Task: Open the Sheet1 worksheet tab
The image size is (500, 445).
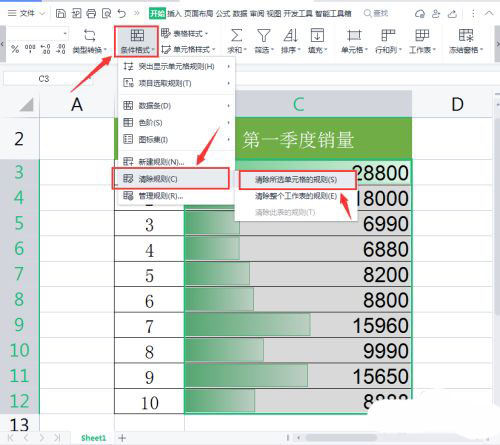Action: pos(93,438)
